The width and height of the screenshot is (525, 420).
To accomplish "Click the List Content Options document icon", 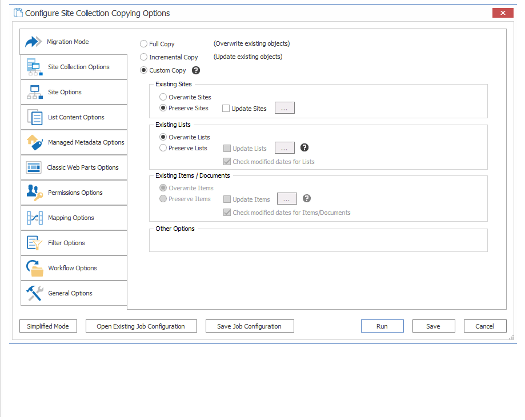I will (34, 117).
